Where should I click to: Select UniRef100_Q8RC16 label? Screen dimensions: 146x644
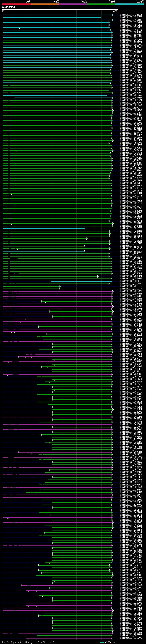pyautogui.click(x=131, y=570)
